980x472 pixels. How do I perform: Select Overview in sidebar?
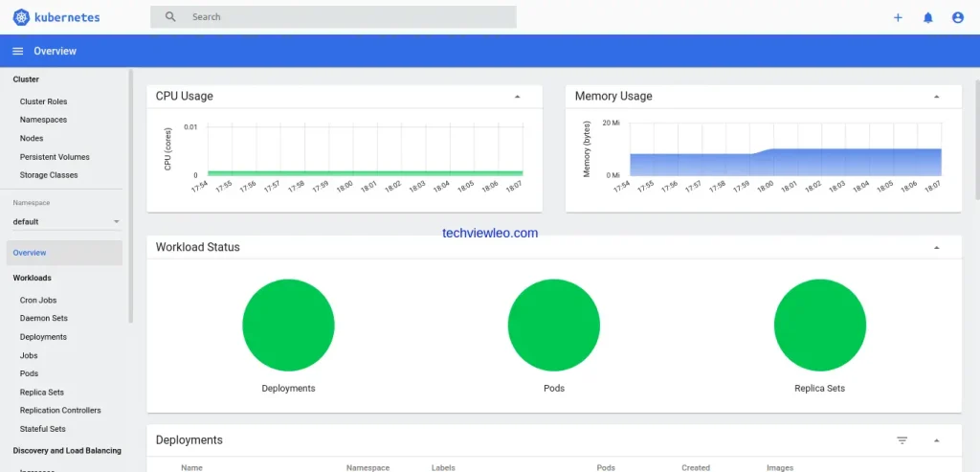tap(64, 253)
